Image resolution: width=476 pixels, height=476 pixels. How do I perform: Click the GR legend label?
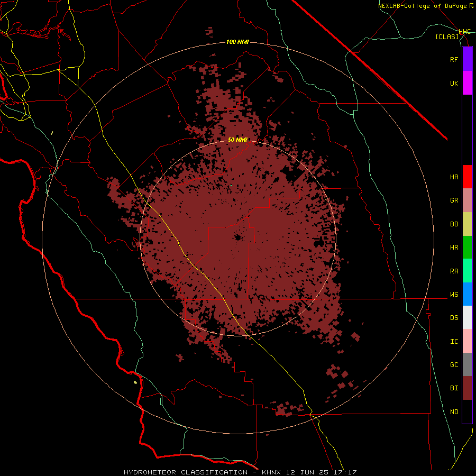coord(454,200)
